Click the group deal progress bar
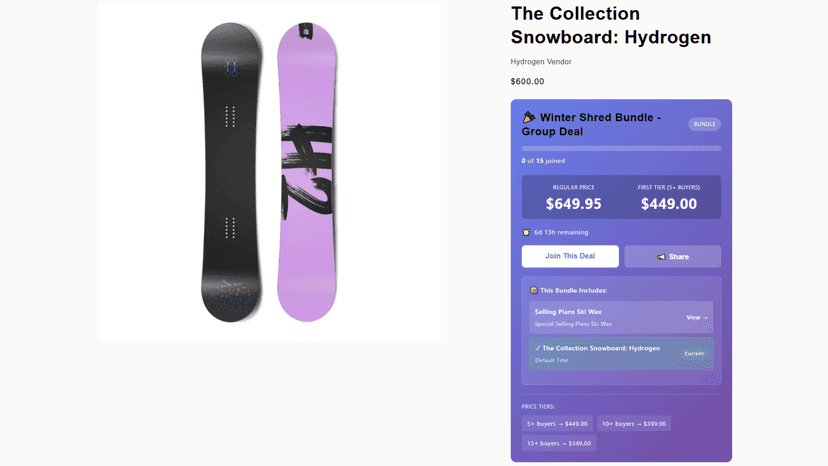828x466 pixels. coord(621,148)
